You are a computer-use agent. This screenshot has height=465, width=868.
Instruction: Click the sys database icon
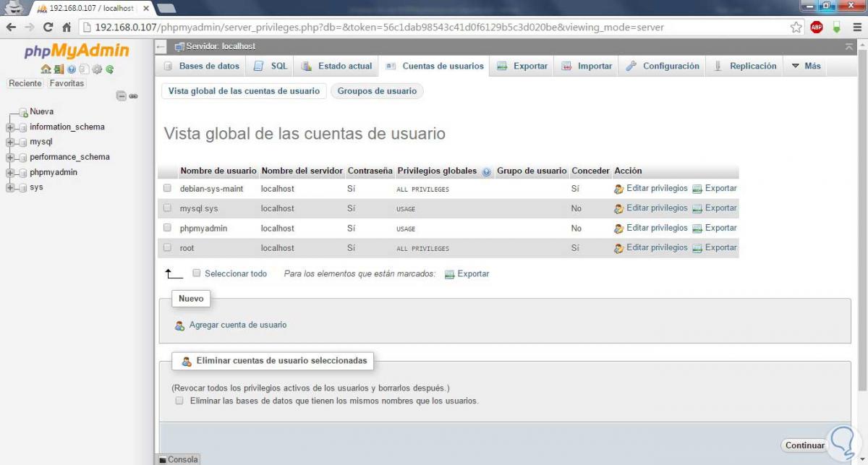(x=23, y=188)
